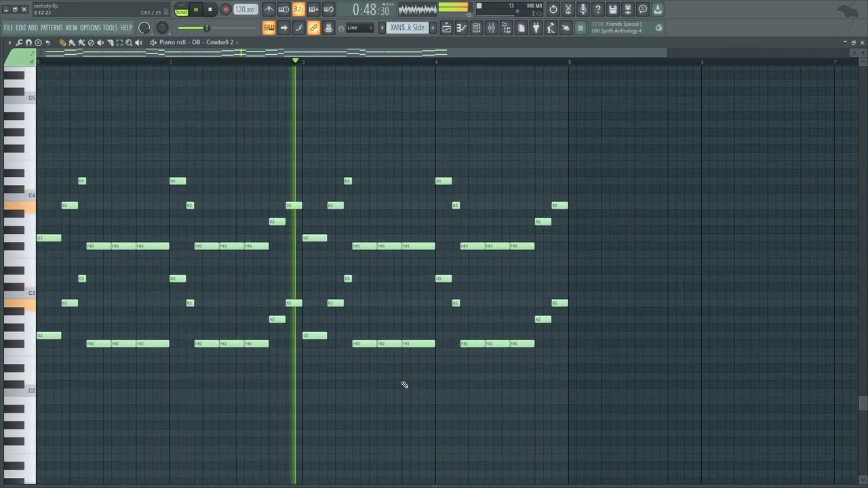Click the export/render download icon
The image size is (868, 488).
pyautogui.click(x=658, y=9)
